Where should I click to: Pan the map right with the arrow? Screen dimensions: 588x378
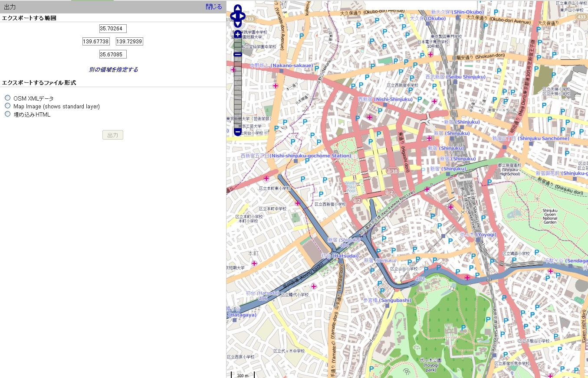pos(243,16)
